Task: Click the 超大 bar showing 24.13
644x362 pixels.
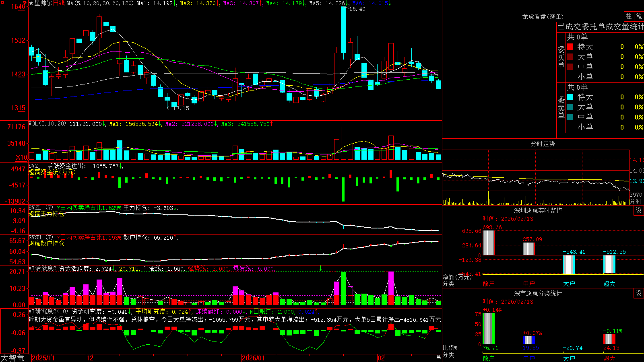Action: [609, 339]
